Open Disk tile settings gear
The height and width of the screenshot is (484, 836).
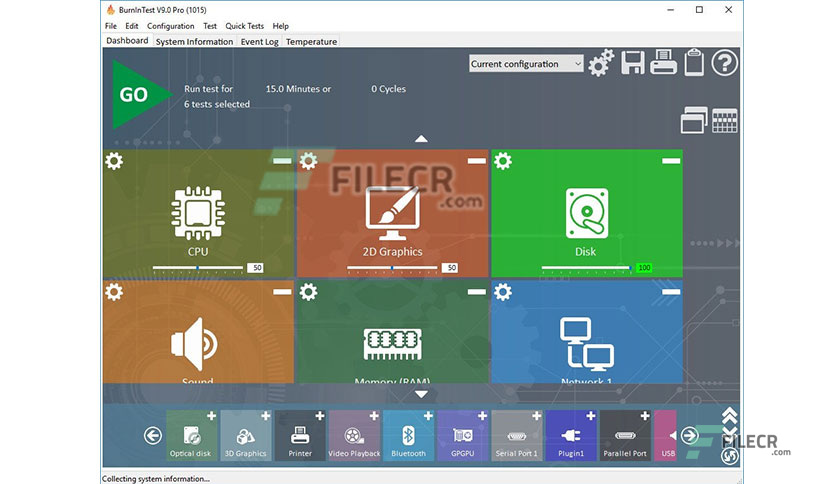[503, 161]
